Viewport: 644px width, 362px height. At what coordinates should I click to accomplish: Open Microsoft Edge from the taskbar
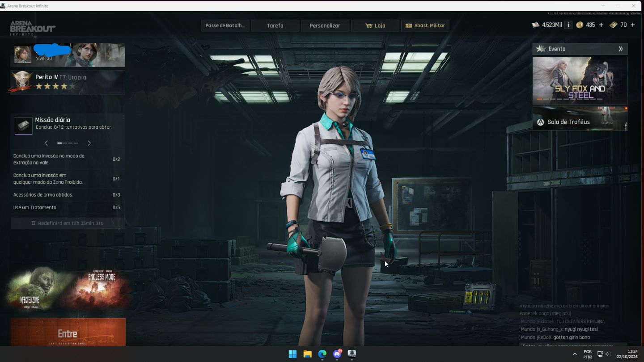click(x=322, y=354)
